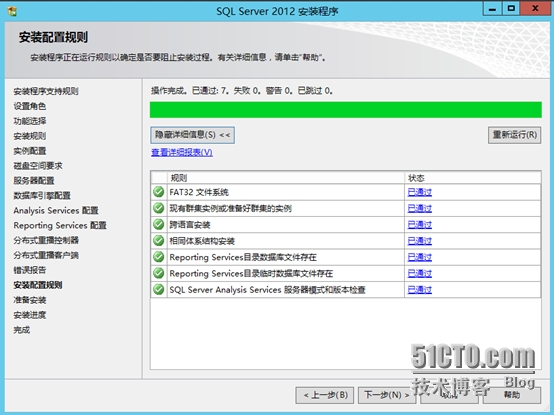The width and height of the screenshot is (554, 415).
Task: Collapse details with 隐藏详细信息(S) button
Action: click(x=193, y=135)
